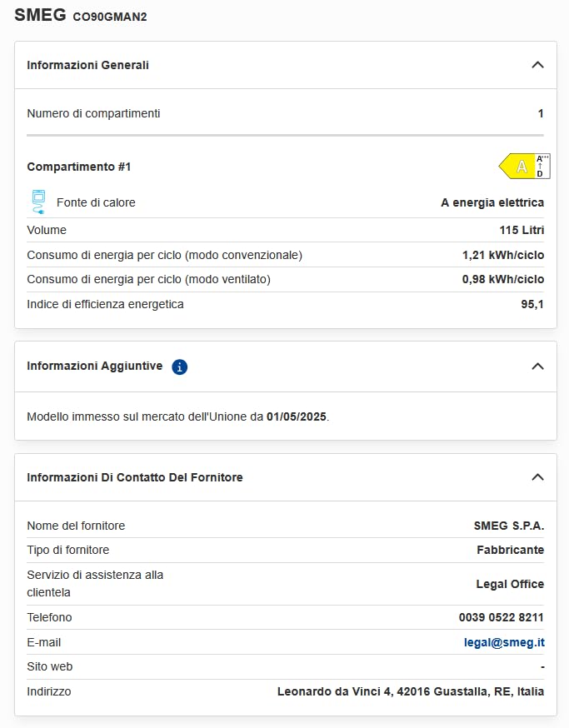Click the Compartimento #1 heading
569x728 pixels.
coord(79,167)
